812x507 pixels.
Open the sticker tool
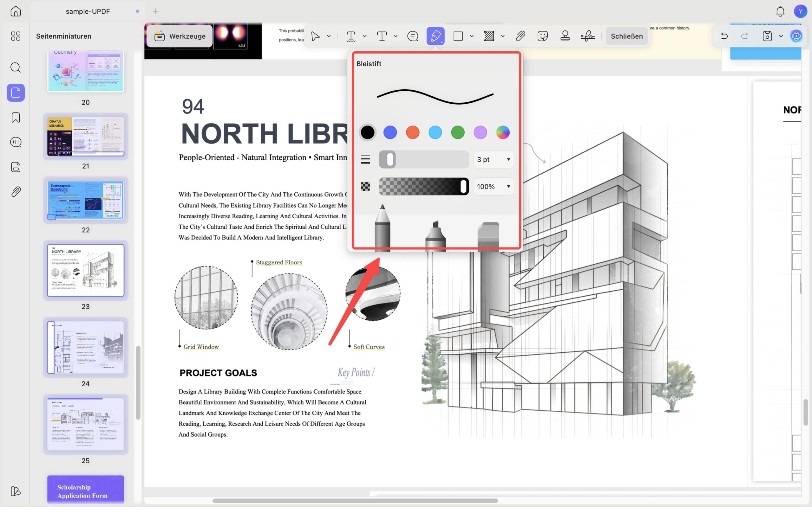[543, 36]
